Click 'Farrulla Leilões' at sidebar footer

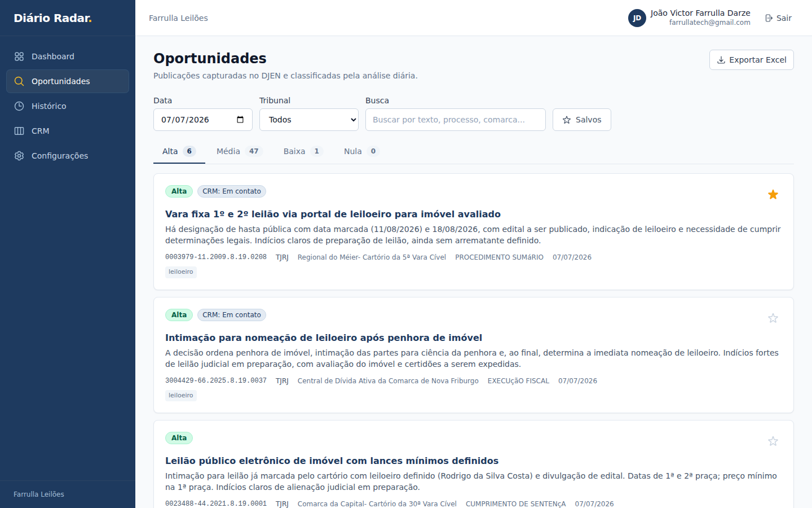pos(39,494)
